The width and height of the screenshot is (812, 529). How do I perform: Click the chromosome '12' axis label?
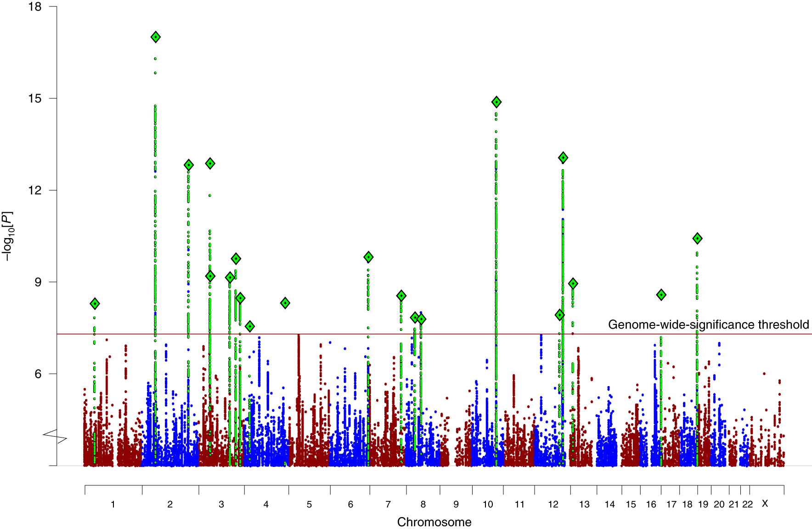pos(553,505)
